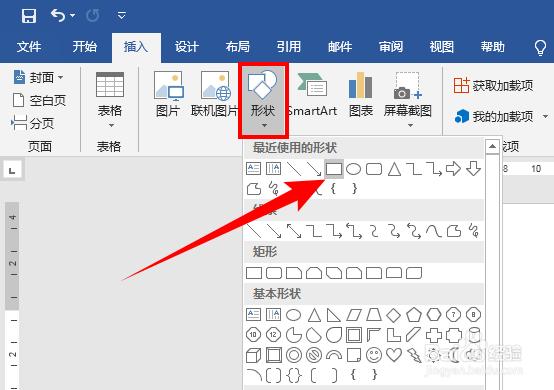Switch to the 视图 tab
The height and width of the screenshot is (390, 554).
[441, 47]
